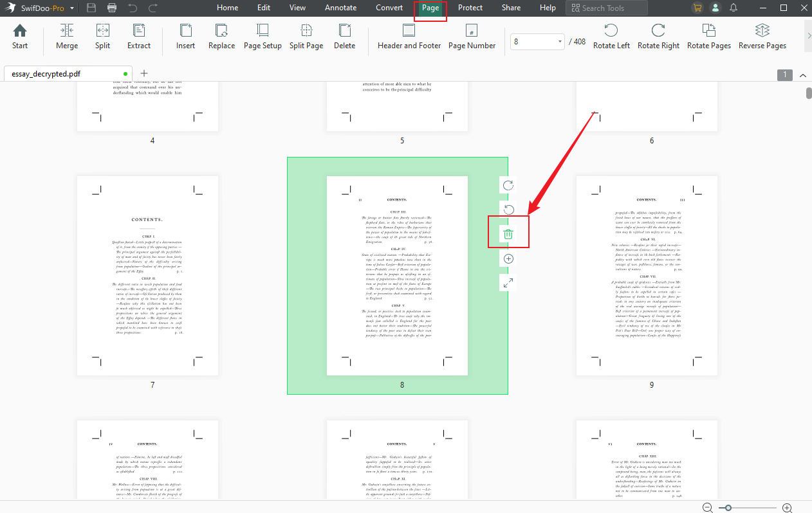Select the page 5 thumbnail
This screenshot has height=513, width=812.
pyautogui.click(x=397, y=106)
